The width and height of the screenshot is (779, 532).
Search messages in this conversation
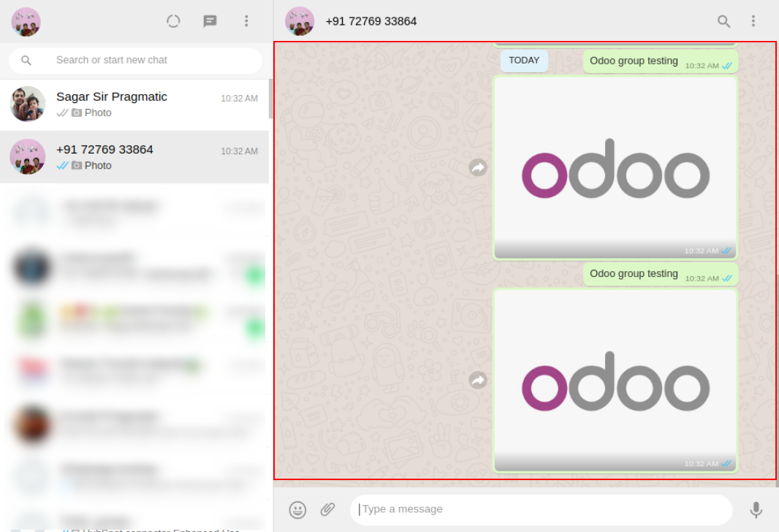click(724, 21)
